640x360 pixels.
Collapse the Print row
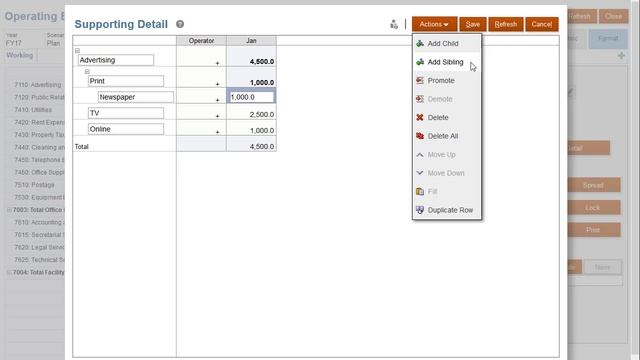pyautogui.click(x=87, y=71)
